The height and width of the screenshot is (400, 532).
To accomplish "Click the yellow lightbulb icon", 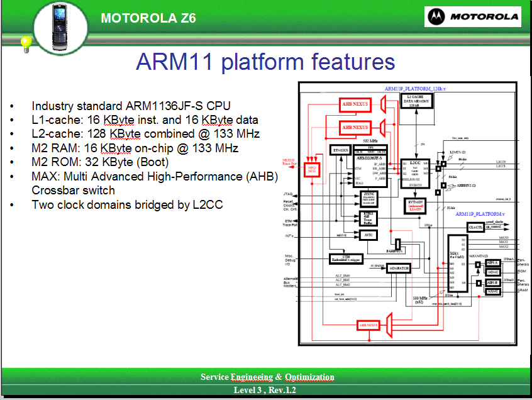I will click(26, 44).
